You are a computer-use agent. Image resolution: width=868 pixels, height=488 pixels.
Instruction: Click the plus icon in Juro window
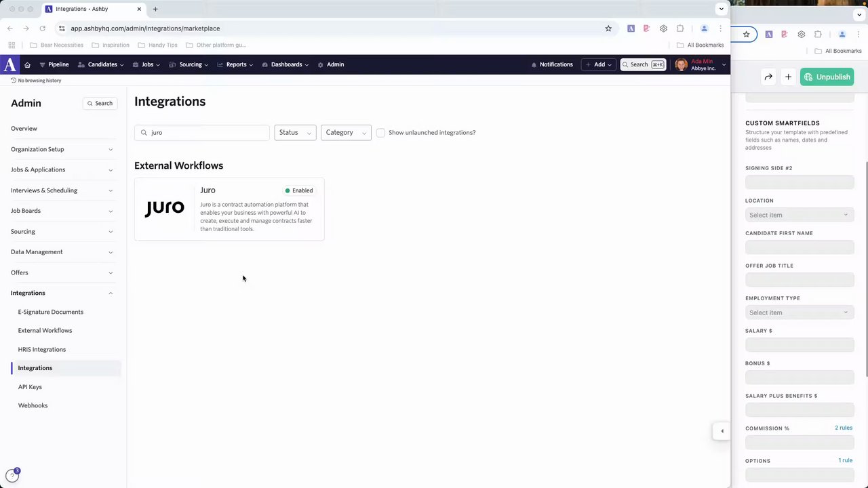coord(788,77)
